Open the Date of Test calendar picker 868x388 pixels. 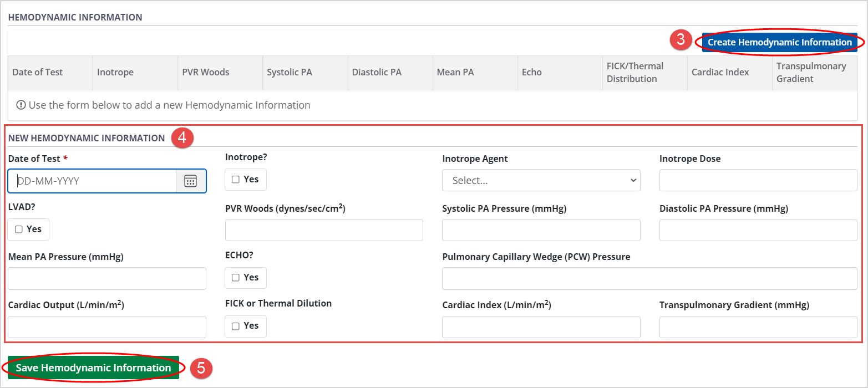tap(191, 181)
